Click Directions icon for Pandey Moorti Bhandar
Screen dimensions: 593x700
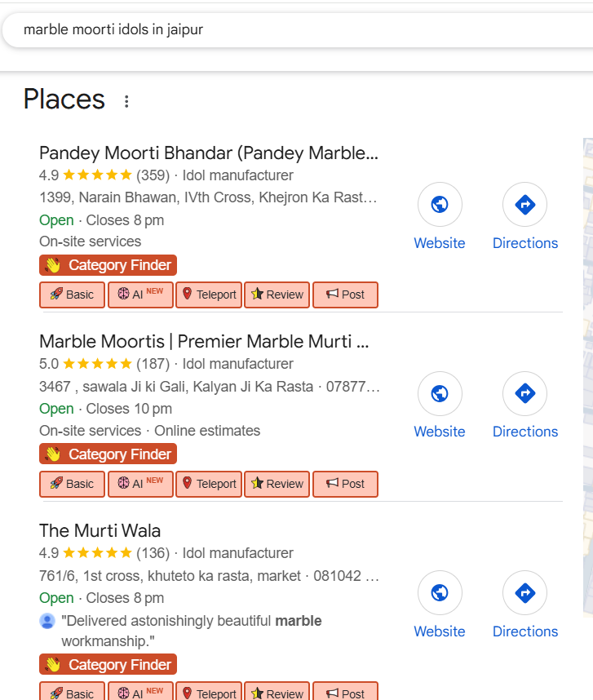click(x=524, y=205)
